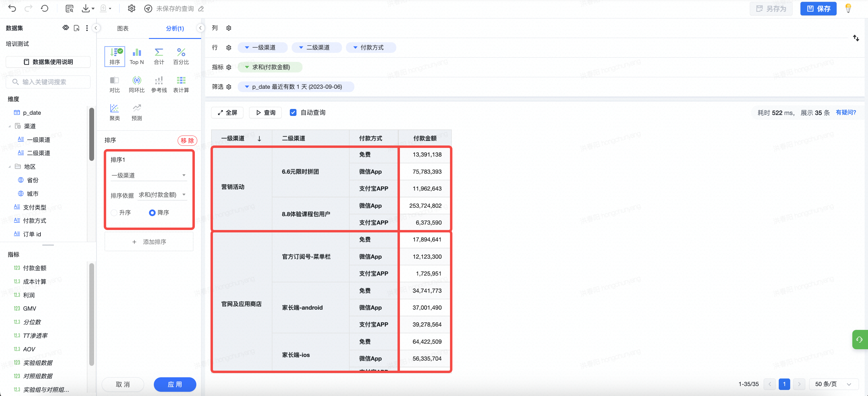Click the refresh icon in top toolbar
The width and height of the screenshot is (868, 396).
[45, 8]
